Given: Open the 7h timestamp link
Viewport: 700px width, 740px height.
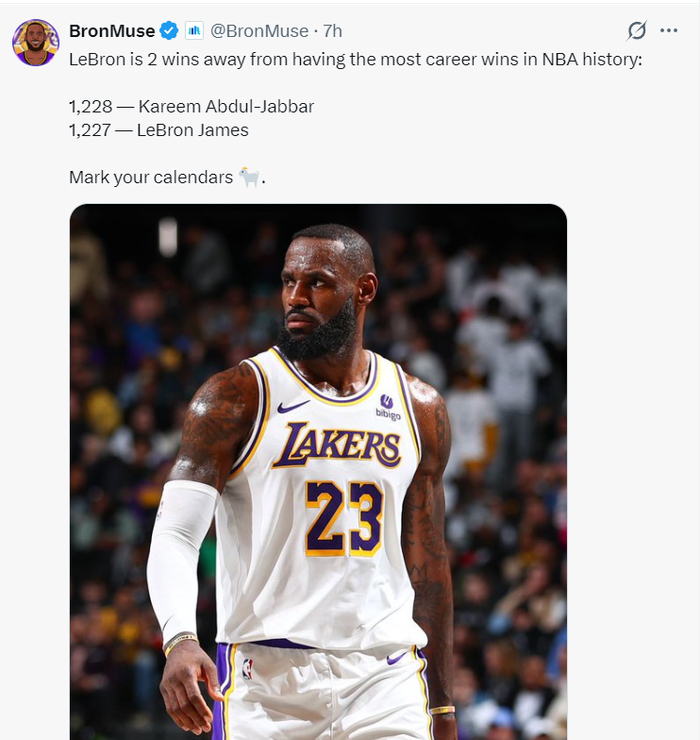Looking at the screenshot, I should pyautogui.click(x=333, y=31).
